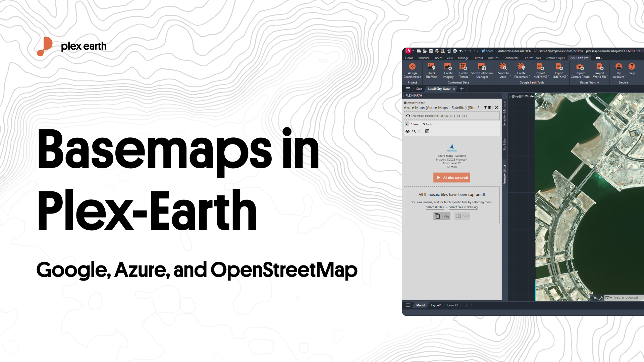Select the Create Imagery tool
Screen dimensions: 644x362
pos(448,66)
